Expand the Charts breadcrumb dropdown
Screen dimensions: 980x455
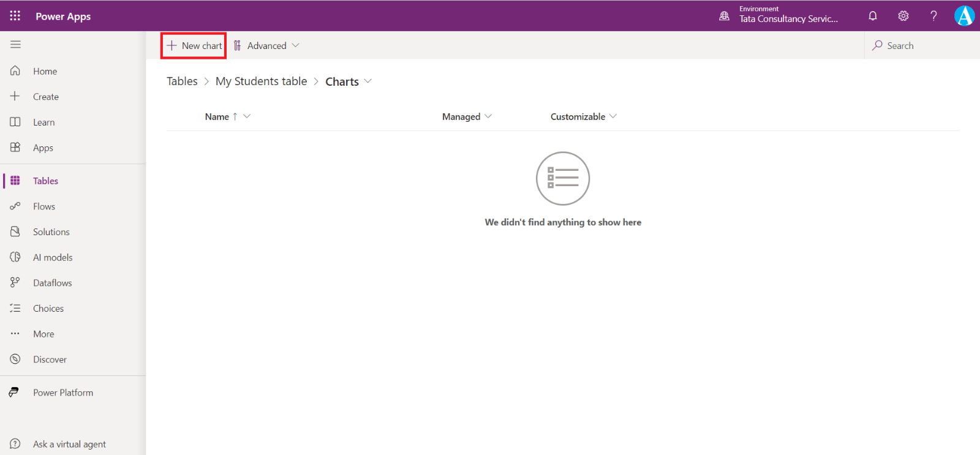367,81
